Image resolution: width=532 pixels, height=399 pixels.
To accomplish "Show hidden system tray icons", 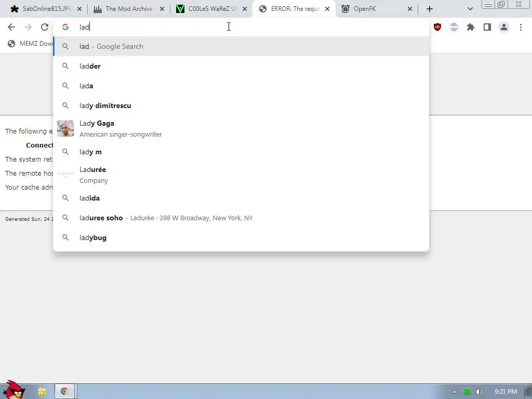I will pyautogui.click(x=454, y=392).
